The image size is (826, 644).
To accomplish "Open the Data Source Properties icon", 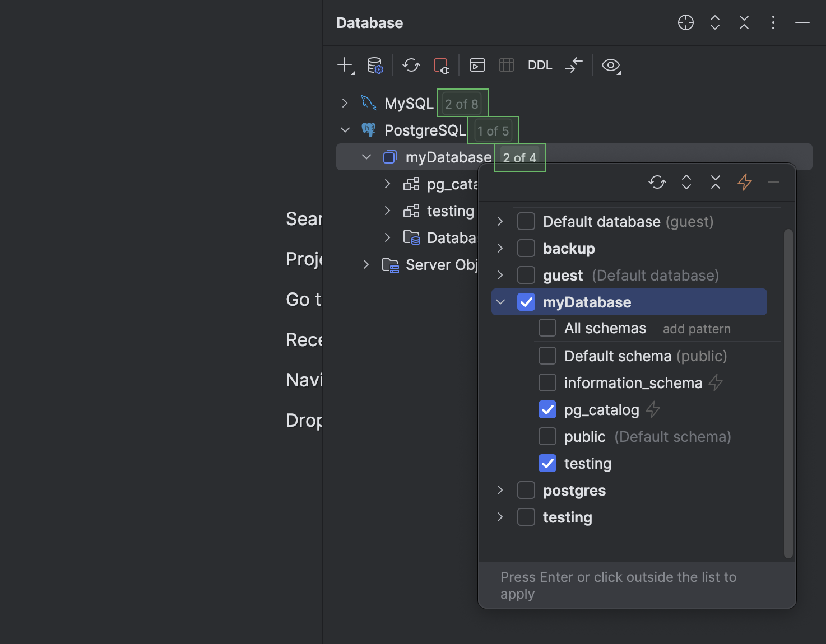I will coord(374,64).
